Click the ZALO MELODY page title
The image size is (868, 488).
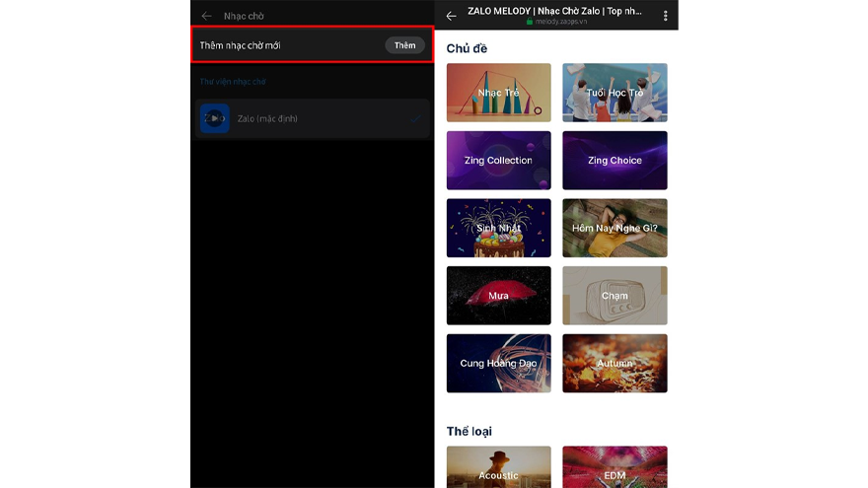(554, 11)
